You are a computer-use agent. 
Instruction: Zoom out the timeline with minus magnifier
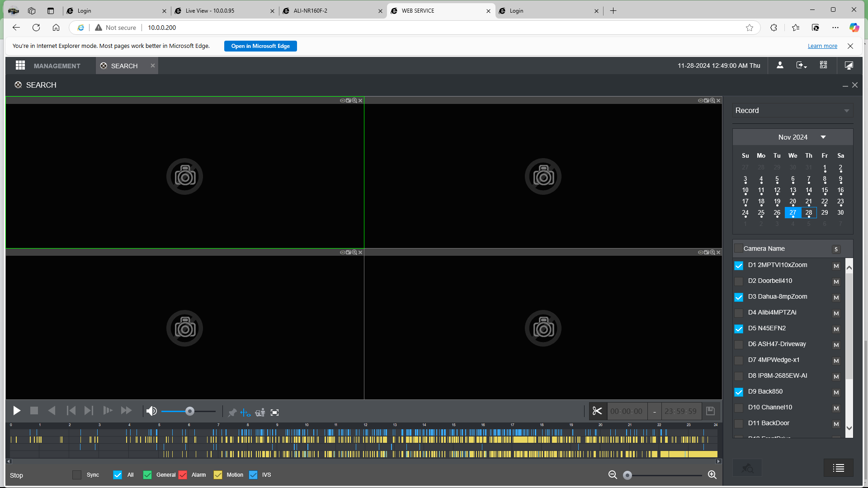pyautogui.click(x=613, y=475)
